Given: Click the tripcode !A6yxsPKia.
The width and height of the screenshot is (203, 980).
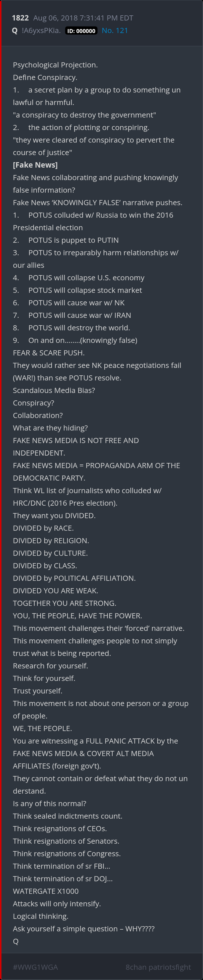Looking at the screenshot, I should (41, 30).
